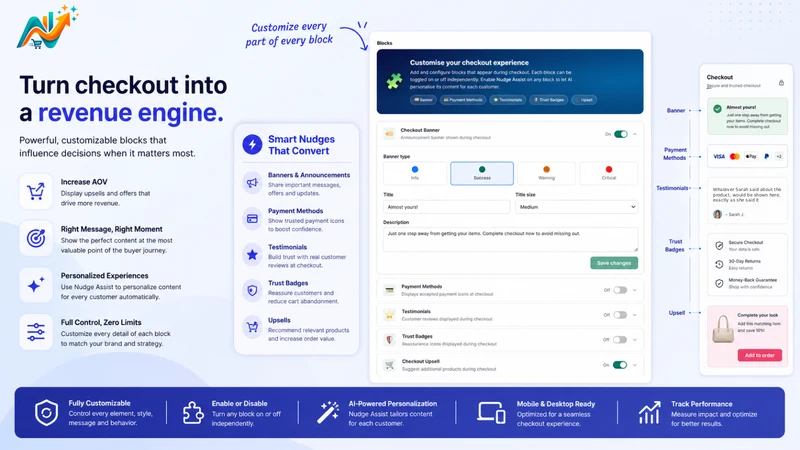Open the Title size Medium dropdown
This screenshot has height=450, width=800.
click(577, 207)
